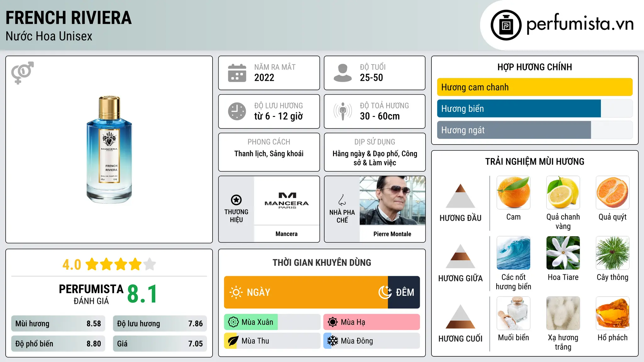The height and width of the screenshot is (362, 644).
Task: Click the Mancera Paris brand logo
Action: [x=287, y=200]
